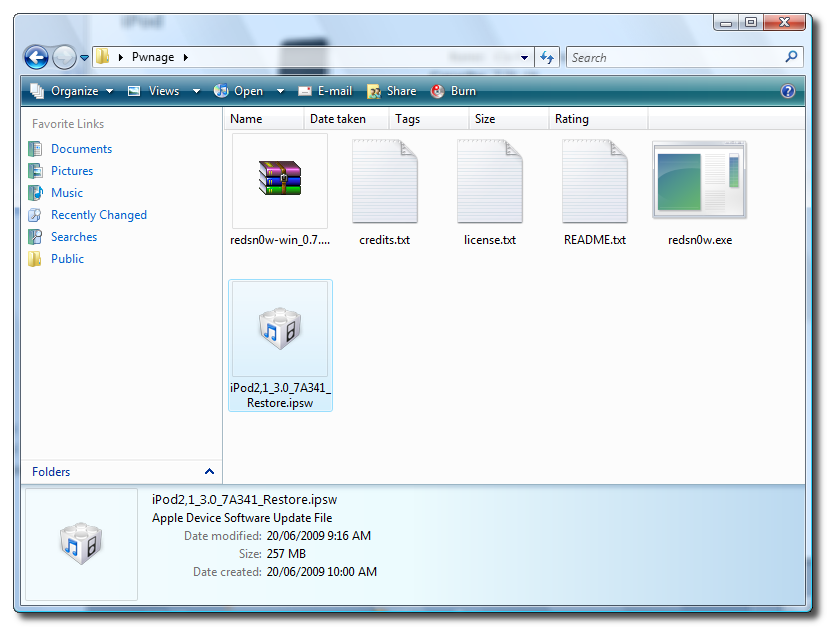
Task: Click the Back navigation arrow
Action: pos(36,58)
